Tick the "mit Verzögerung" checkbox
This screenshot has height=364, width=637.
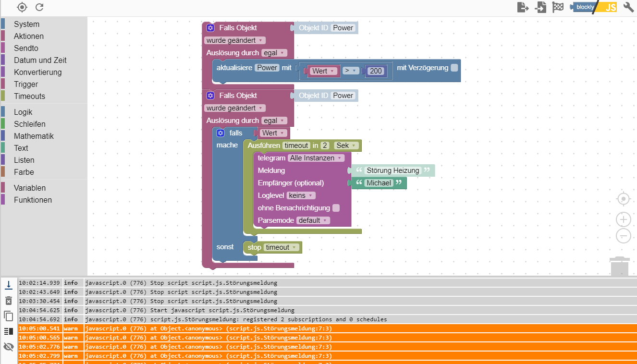454,68
